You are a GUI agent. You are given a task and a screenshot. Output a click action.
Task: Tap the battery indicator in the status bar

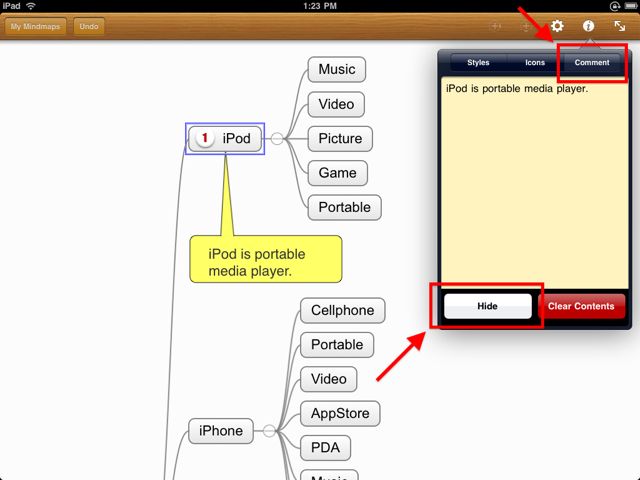point(631,6)
